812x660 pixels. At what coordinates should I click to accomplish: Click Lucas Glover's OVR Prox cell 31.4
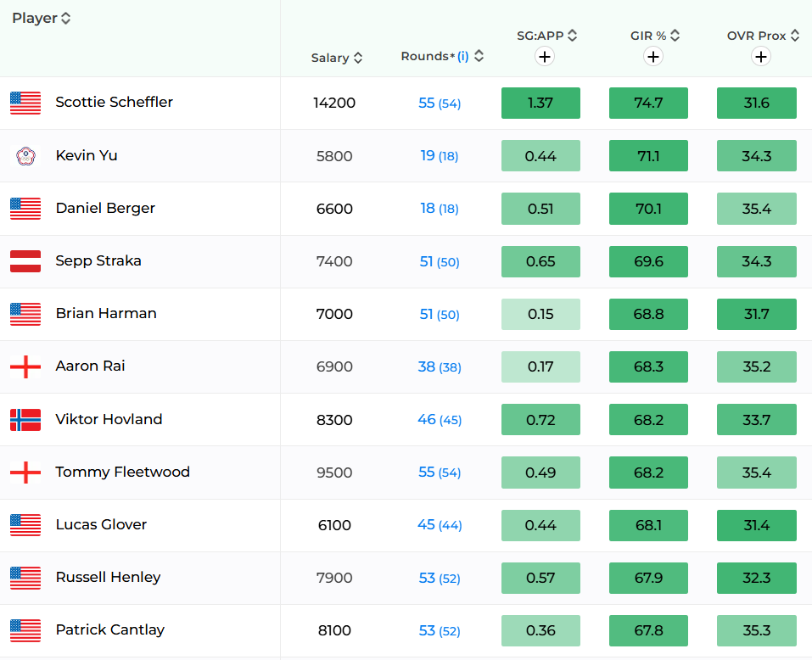click(757, 525)
